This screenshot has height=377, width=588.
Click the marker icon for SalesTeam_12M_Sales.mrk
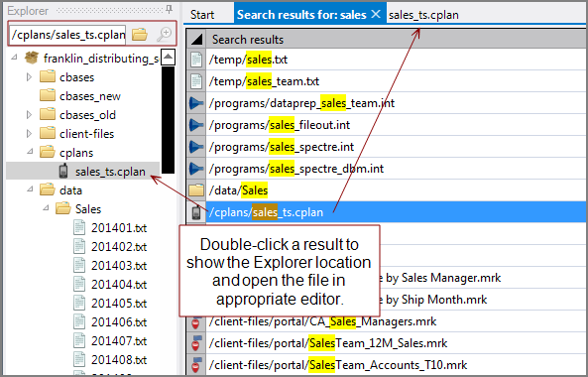pyautogui.click(x=195, y=343)
